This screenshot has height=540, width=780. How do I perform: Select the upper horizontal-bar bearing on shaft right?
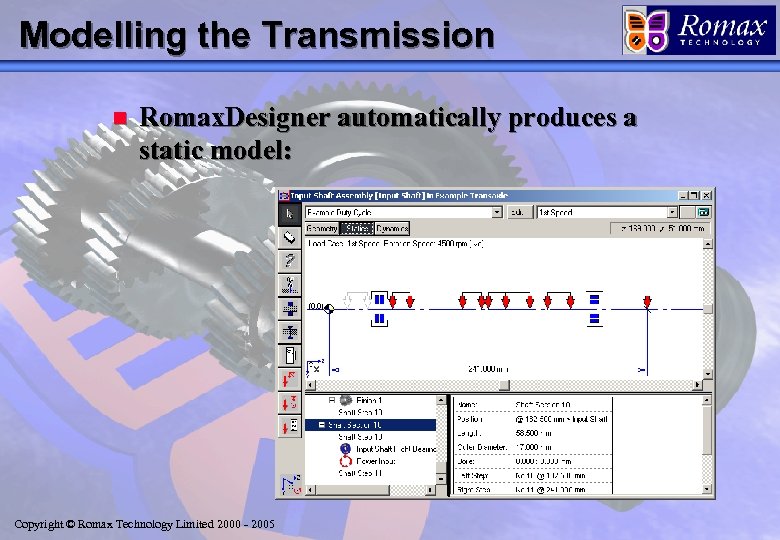click(x=594, y=299)
